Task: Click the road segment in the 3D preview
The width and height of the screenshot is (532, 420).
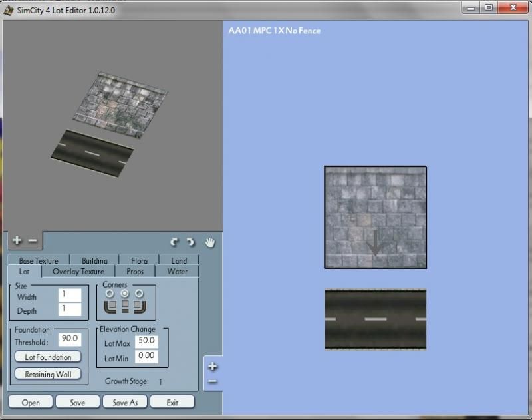Action: pyautogui.click(x=92, y=154)
